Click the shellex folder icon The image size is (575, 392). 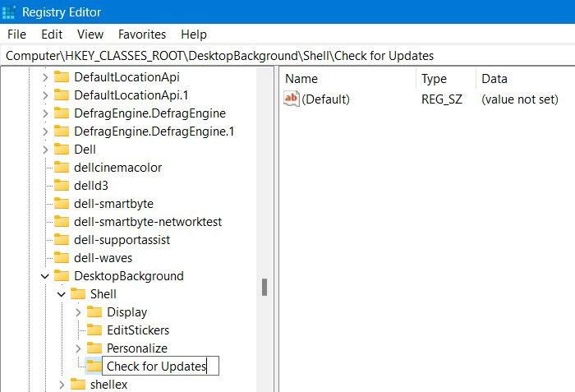point(78,384)
